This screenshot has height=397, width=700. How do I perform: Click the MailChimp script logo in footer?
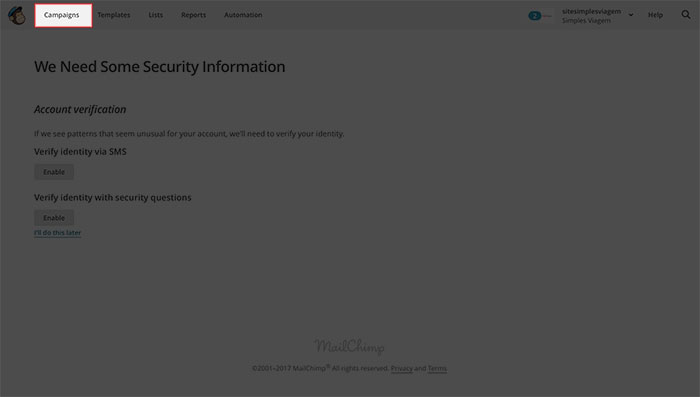(x=349, y=346)
